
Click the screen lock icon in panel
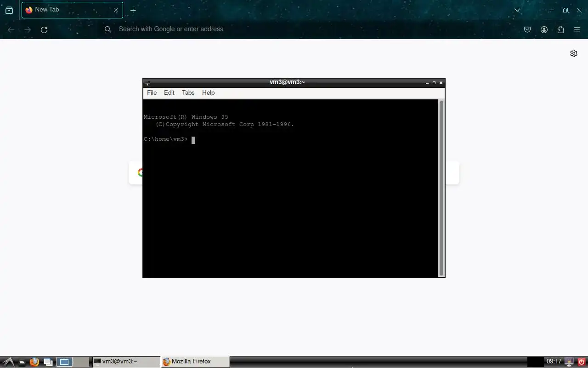(x=570, y=362)
